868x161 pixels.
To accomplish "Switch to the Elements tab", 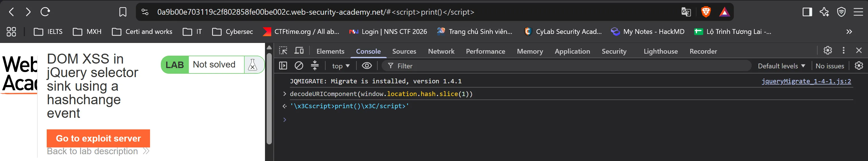I will coord(330,51).
